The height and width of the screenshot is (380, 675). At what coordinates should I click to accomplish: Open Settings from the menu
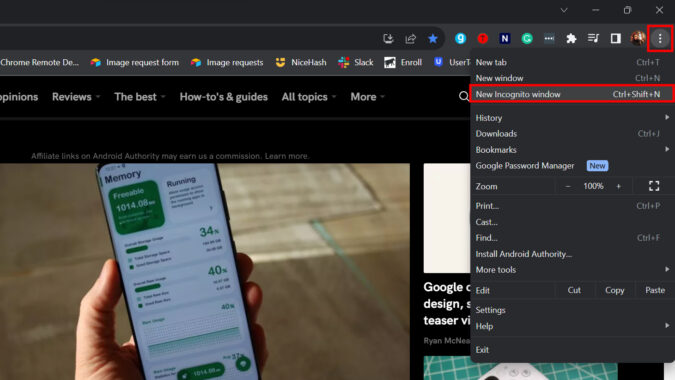click(572, 310)
